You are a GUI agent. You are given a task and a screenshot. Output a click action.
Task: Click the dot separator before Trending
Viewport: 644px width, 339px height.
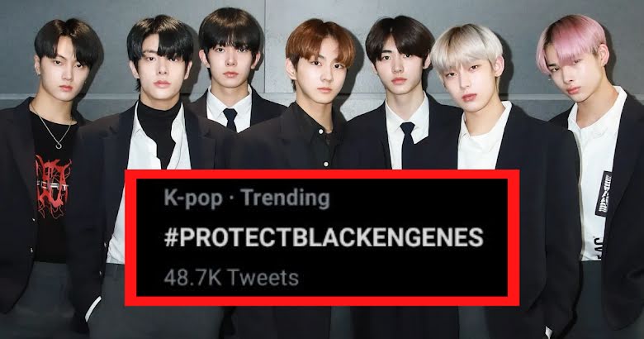[x=232, y=199]
